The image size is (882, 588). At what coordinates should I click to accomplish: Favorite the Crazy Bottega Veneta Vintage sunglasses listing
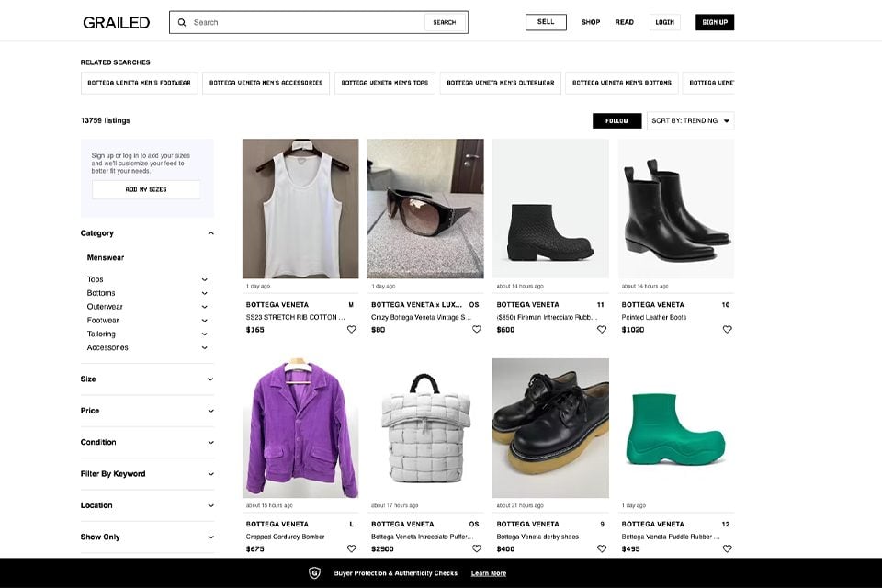tap(477, 329)
